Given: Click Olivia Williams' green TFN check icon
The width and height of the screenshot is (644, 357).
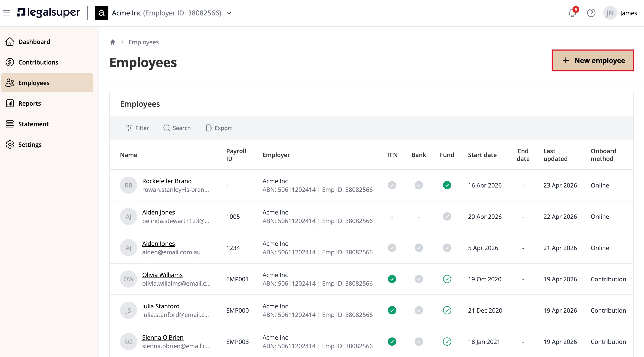Looking at the screenshot, I should pos(392,279).
